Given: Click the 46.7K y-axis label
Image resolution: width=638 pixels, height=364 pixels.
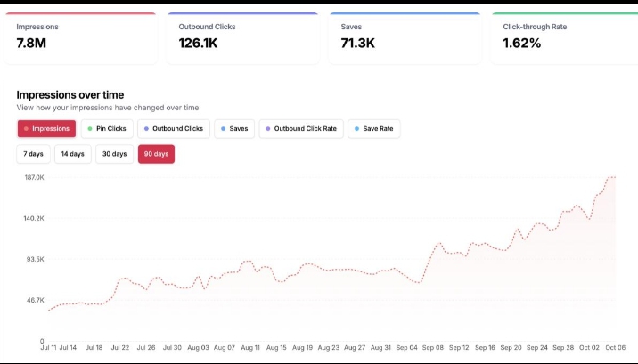Looking at the screenshot, I should tap(36, 300).
